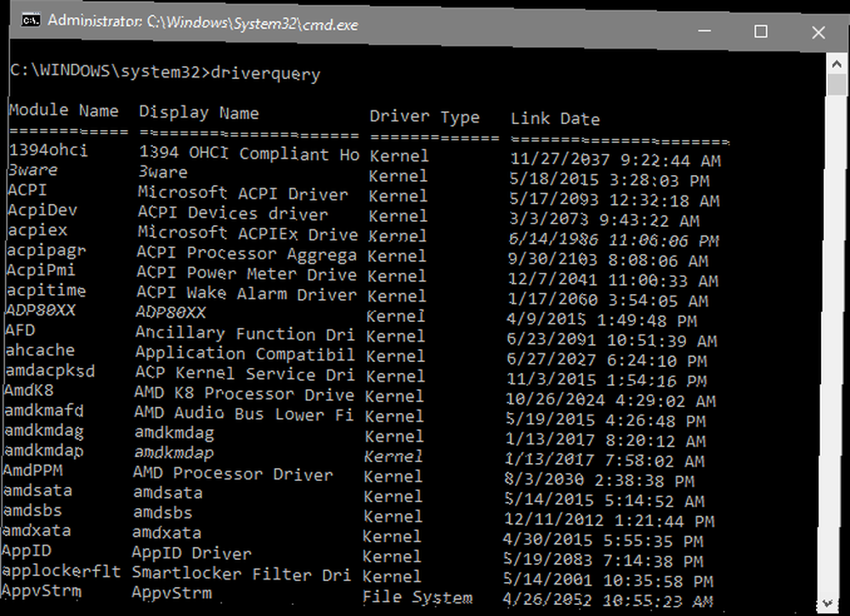Click link date '12/11/2012 1:21:44 PM'
Screen dimensions: 850x616
pos(609,520)
